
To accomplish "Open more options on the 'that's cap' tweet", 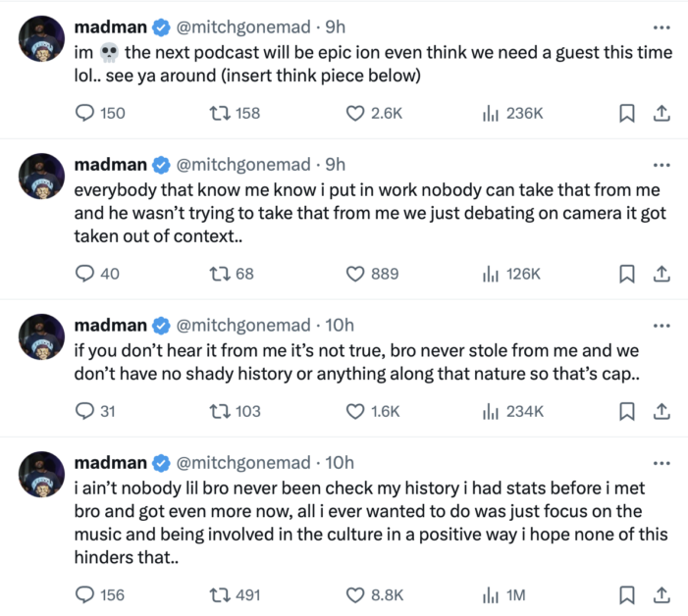I will coord(662,326).
